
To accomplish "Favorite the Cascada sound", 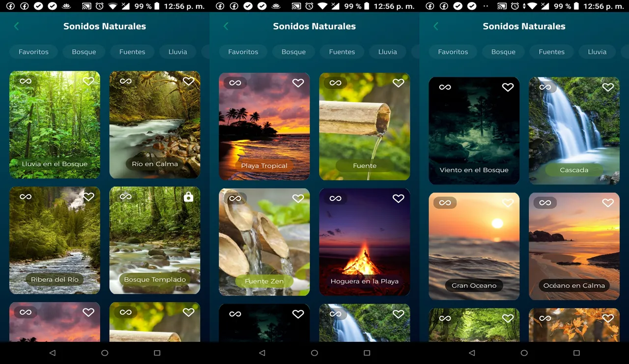I will (x=608, y=87).
